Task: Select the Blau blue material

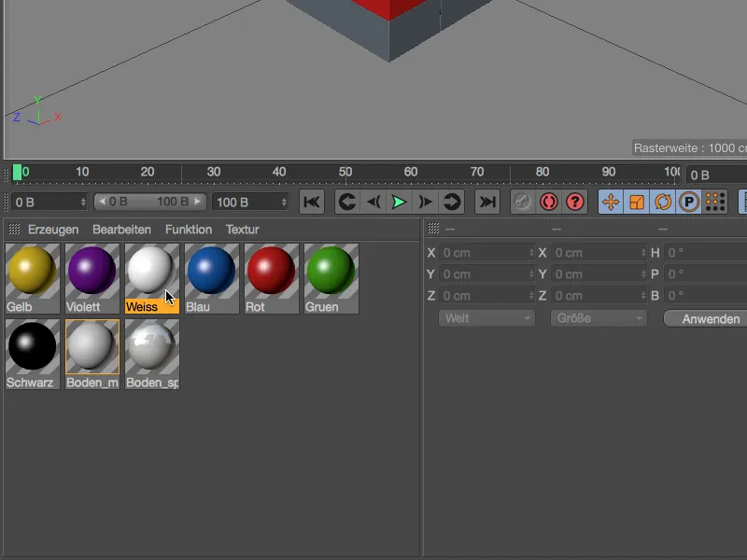Action: coord(212,278)
